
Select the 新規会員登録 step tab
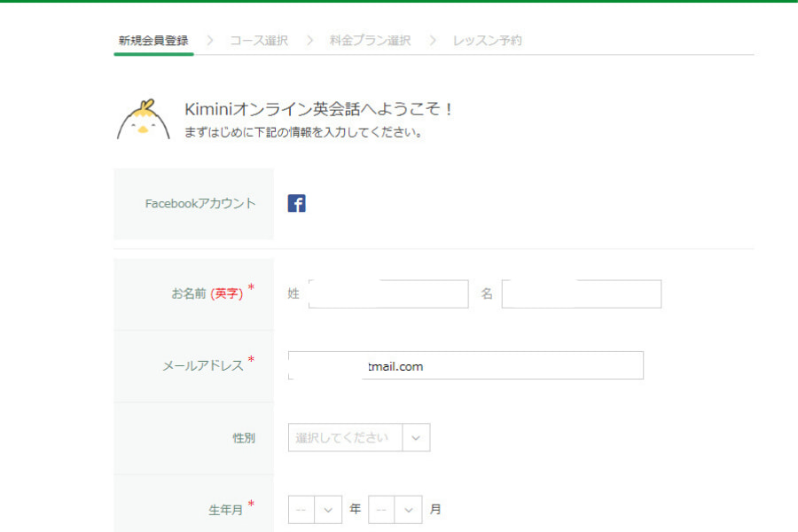tap(153, 41)
